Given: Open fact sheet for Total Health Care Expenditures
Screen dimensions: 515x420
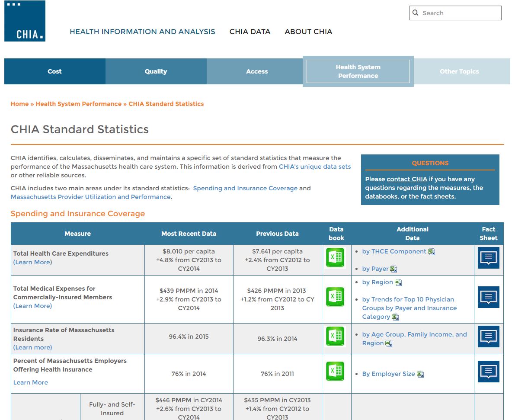Looking at the screenshot, I should click(488, 258).
